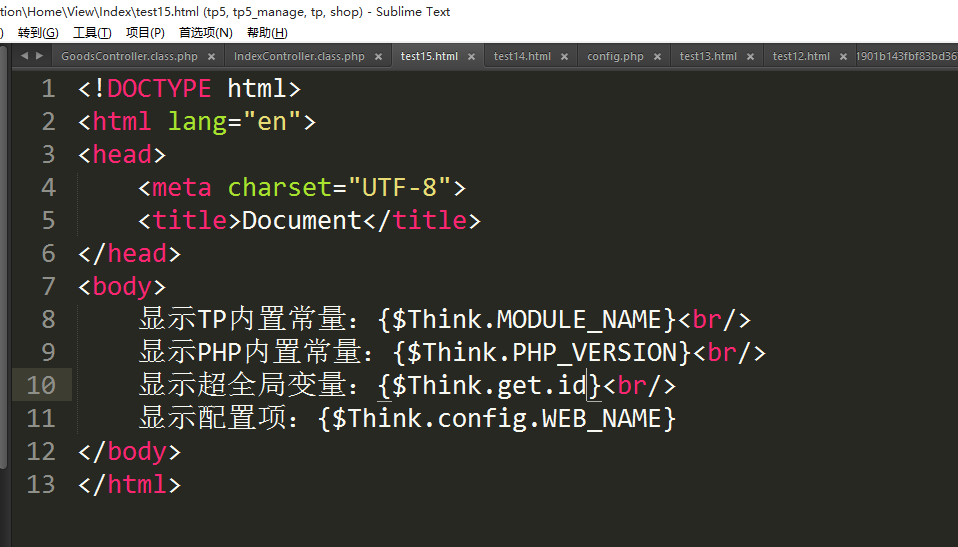Open the 项目(P) menu
958x547 pixels.
[x=145, y=33]
